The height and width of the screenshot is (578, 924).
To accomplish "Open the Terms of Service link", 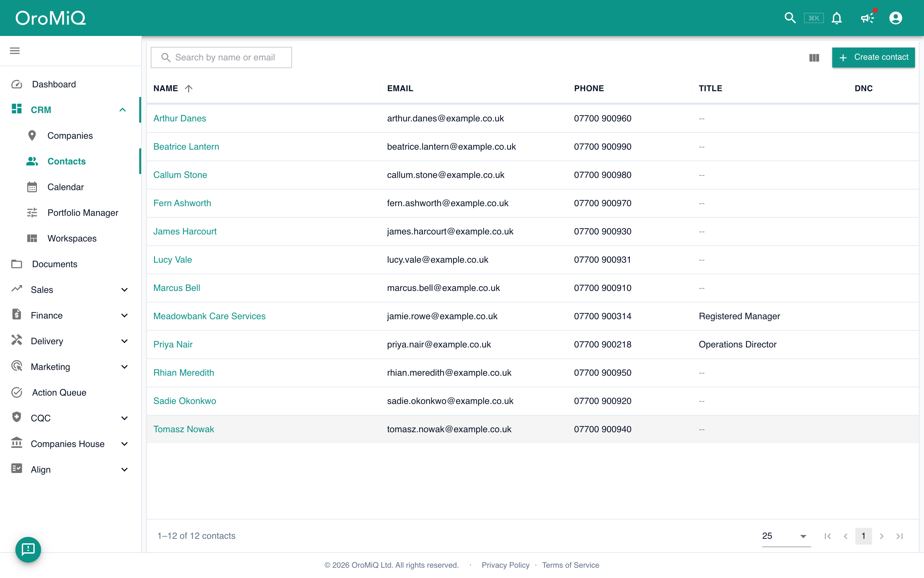I will point(570,565).
